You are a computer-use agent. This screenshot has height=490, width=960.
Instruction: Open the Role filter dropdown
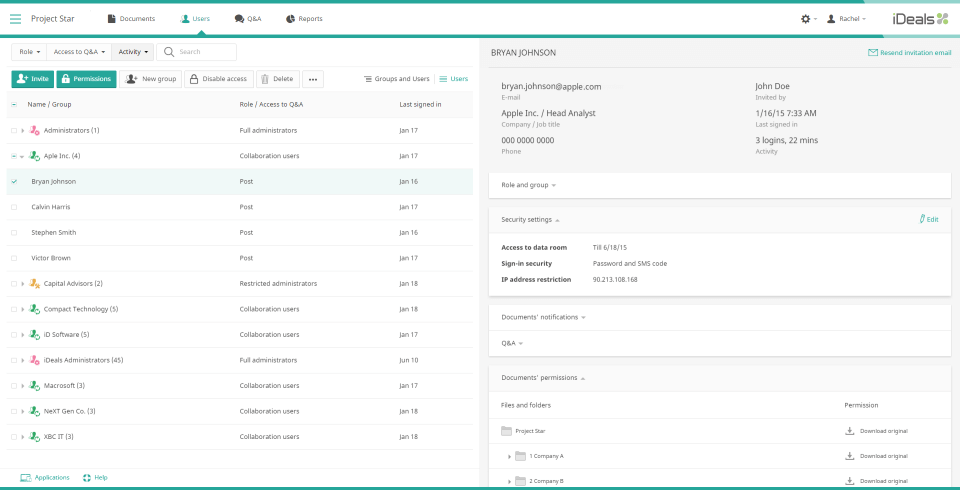tap(28, 51)
